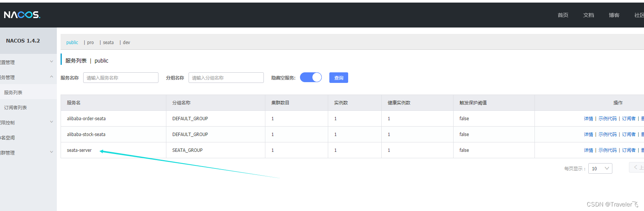Click the alibaba-order-seata service name
Screen dimensions: 644x211
click(x=86, y=118)
